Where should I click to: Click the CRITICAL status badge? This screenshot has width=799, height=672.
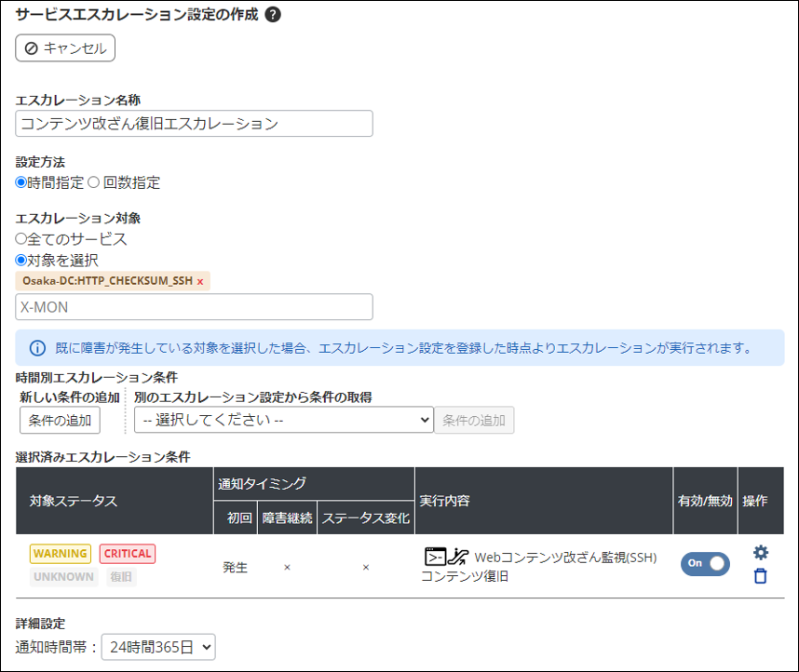pyautogui.click(x=128, y=554)
